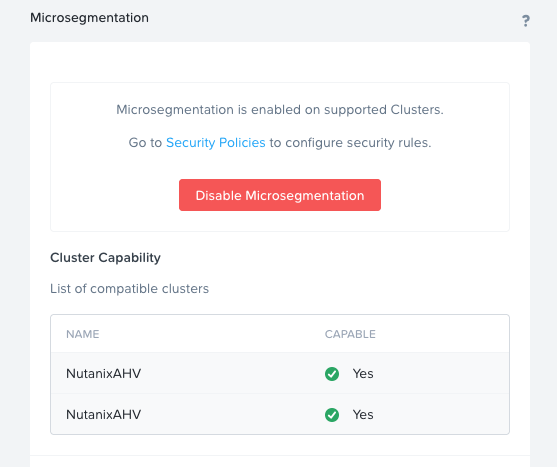Click the Microsegmentation page title

[89, 18]
